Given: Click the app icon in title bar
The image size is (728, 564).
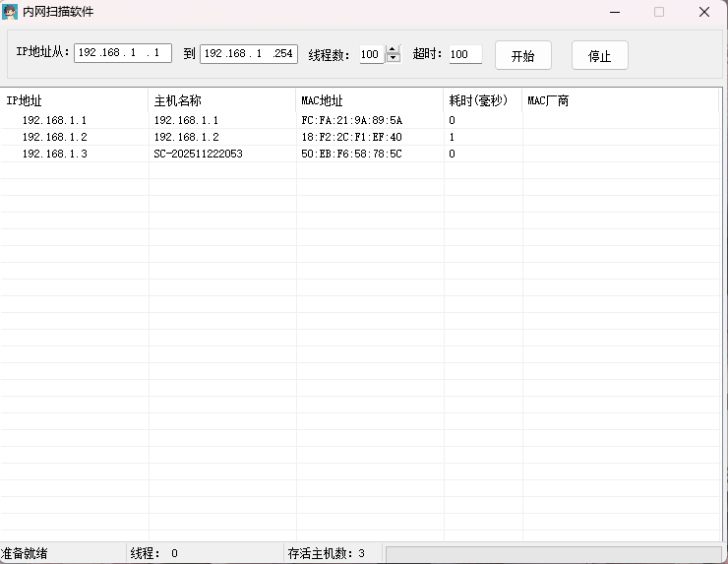Looking at the screenshot, I should coord(11,12).
